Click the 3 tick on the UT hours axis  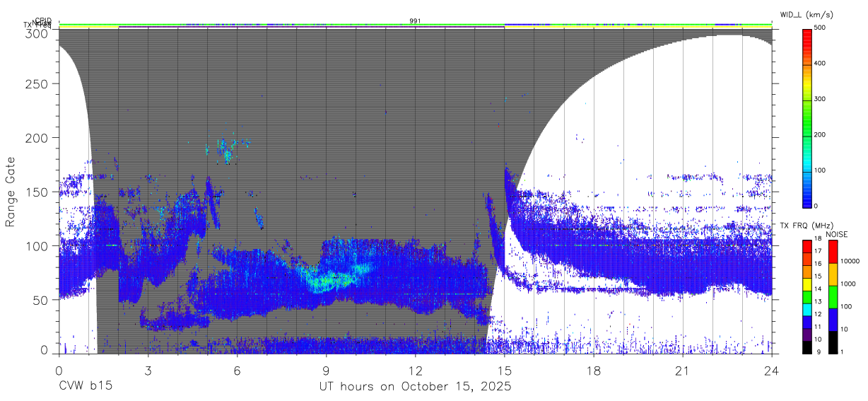[x=148, y=371]
